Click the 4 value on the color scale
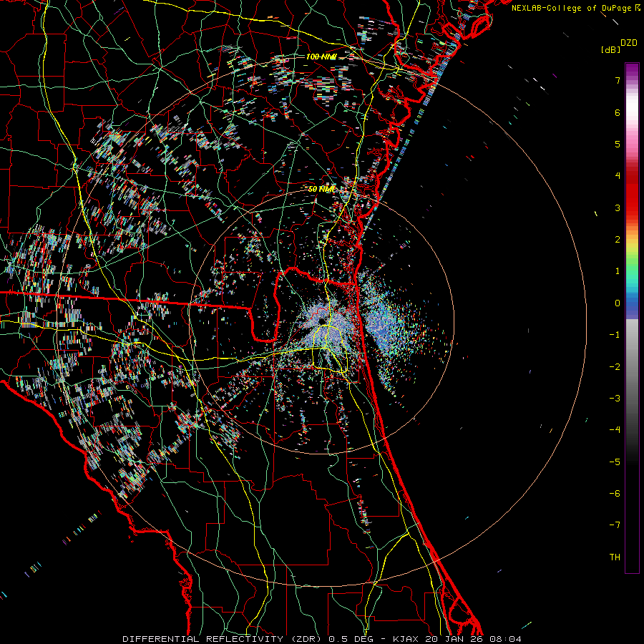This screenshot has height=644, width=644. pyautogui.click(x=618, y=176)
